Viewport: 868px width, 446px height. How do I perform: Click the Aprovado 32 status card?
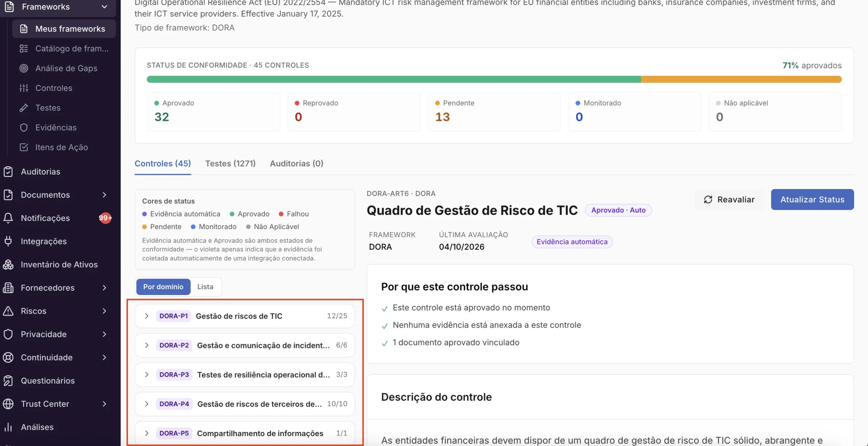[213, 111]
